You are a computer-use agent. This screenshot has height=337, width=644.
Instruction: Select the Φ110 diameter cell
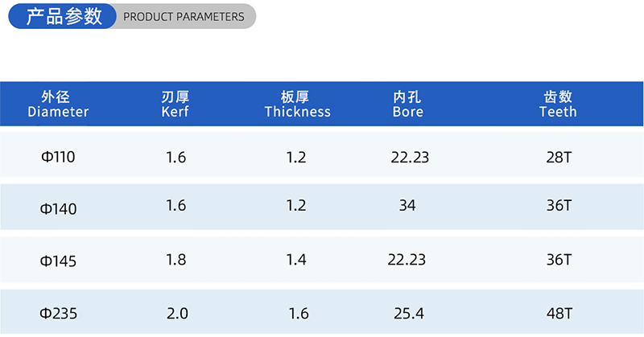pos(58,158)
